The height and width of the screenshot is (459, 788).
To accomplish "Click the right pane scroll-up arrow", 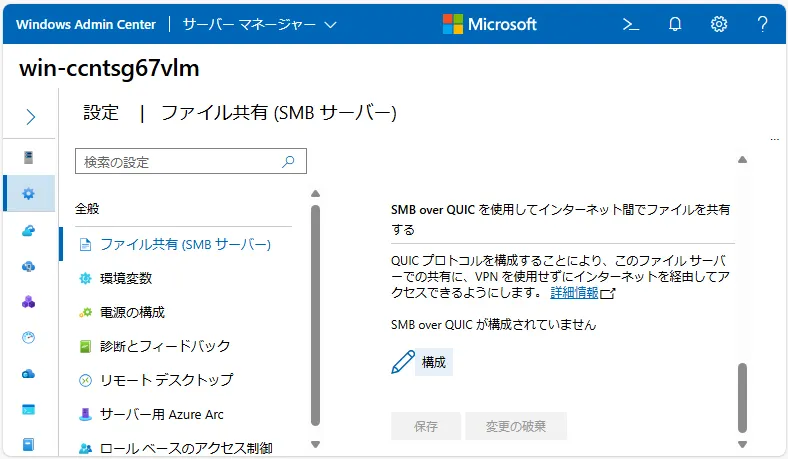I will coord(742,160).
